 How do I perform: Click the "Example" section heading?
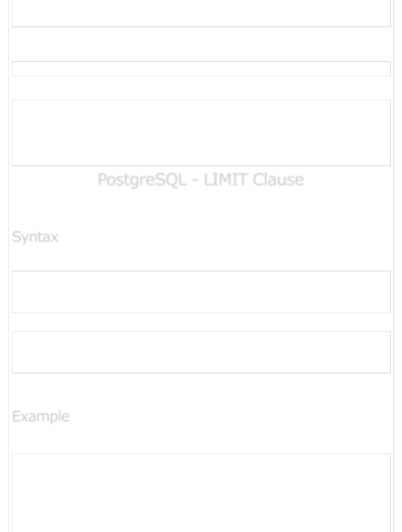coord(41,417)
